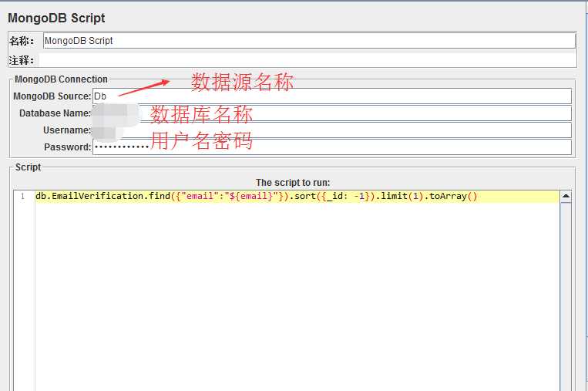Viewport: 588px width, 391px height.
Task: Click the 注释 comment field
Action: coord(307,60)
